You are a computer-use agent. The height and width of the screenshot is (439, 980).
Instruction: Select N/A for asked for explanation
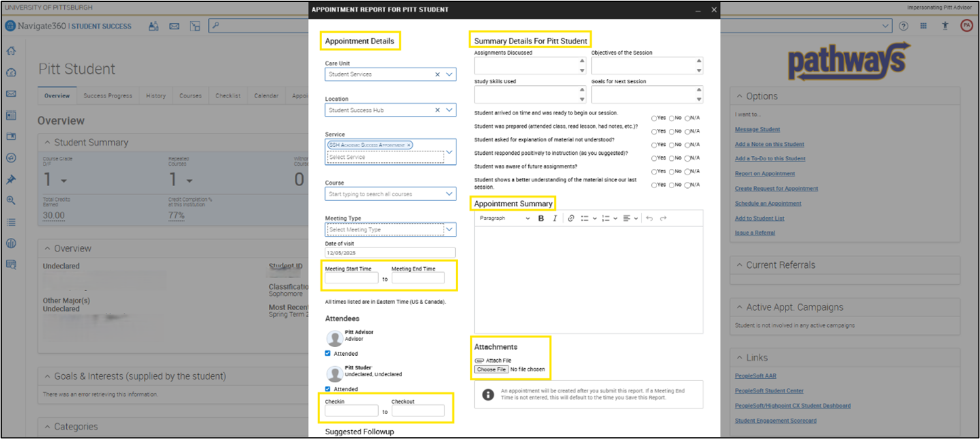(x=687, y=145)
